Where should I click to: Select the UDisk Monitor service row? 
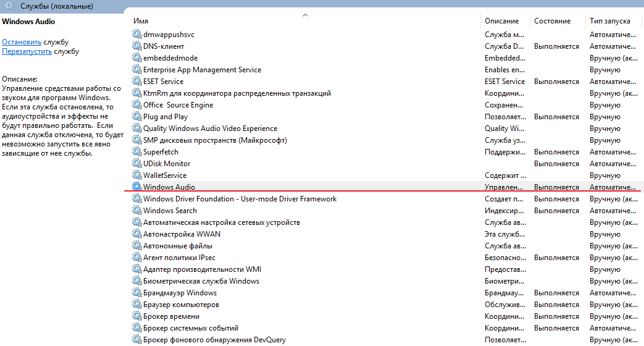coord(167,164)
